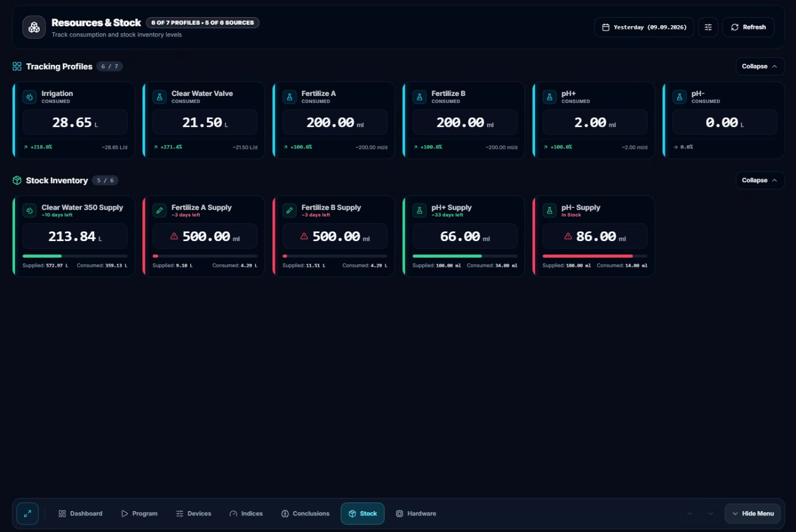
Task: Hide the bottom navigation menu
Action: 753,513
